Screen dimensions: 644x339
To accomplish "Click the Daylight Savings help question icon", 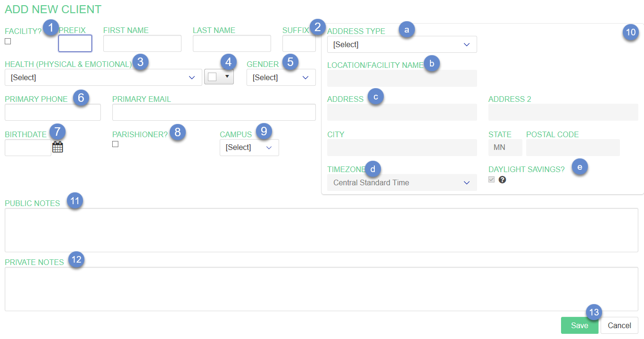I will pos(502,180).
